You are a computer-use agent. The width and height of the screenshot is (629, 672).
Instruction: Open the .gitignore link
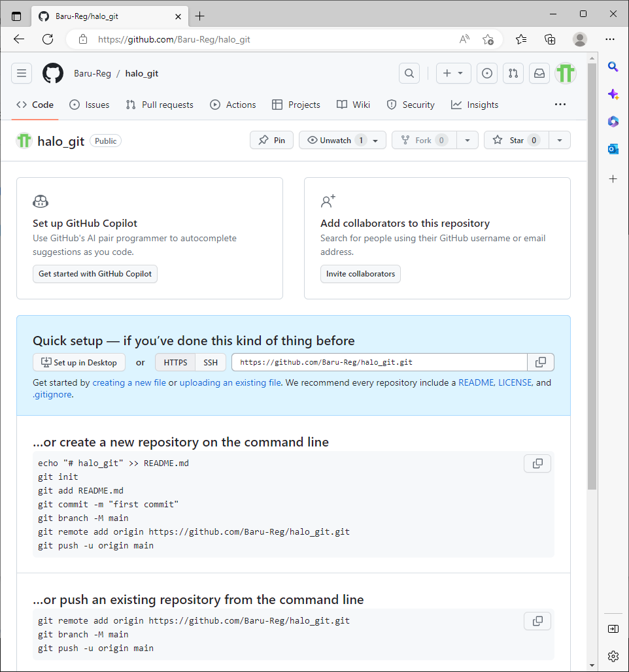tap(52, 395)
